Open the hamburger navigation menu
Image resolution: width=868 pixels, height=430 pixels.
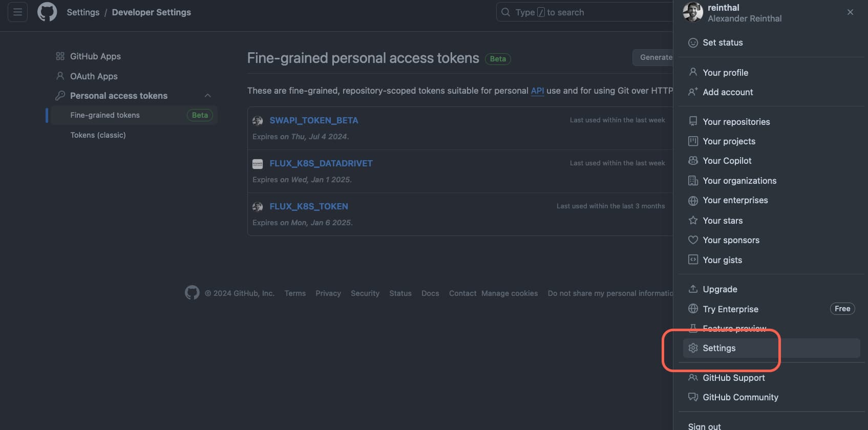pos(17,12)
